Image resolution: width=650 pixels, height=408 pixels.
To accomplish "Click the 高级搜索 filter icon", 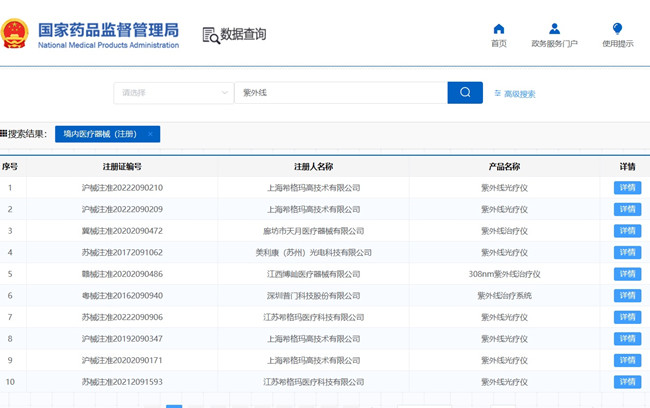I will pos(497,93).
